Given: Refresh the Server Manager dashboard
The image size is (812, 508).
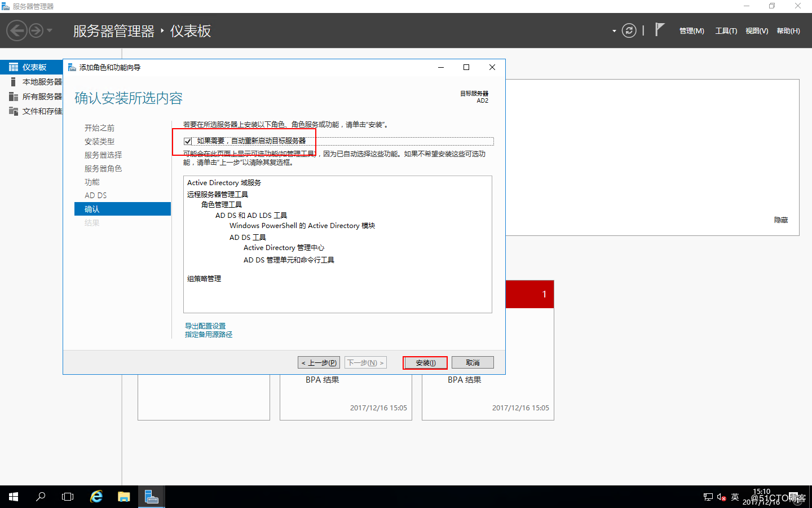Looking at the screenshot, I should coord(629,30).
